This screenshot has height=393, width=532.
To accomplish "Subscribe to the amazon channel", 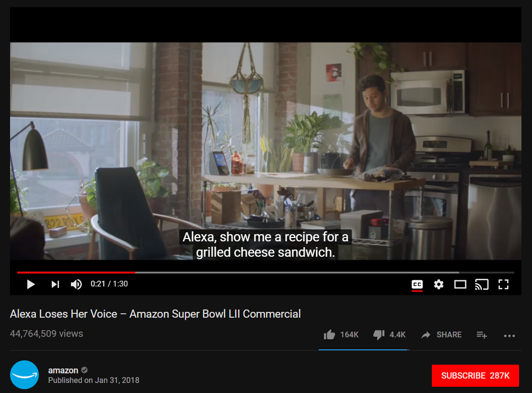I will (475, 376).
